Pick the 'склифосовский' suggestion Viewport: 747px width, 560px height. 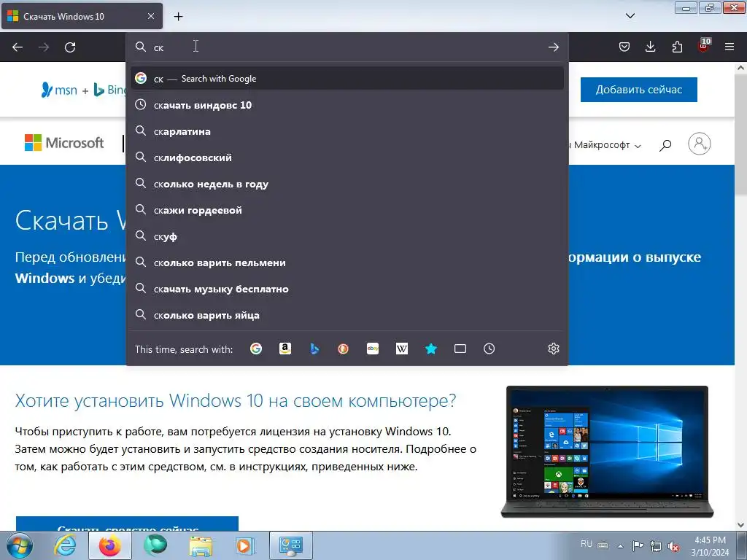point(347,157)
